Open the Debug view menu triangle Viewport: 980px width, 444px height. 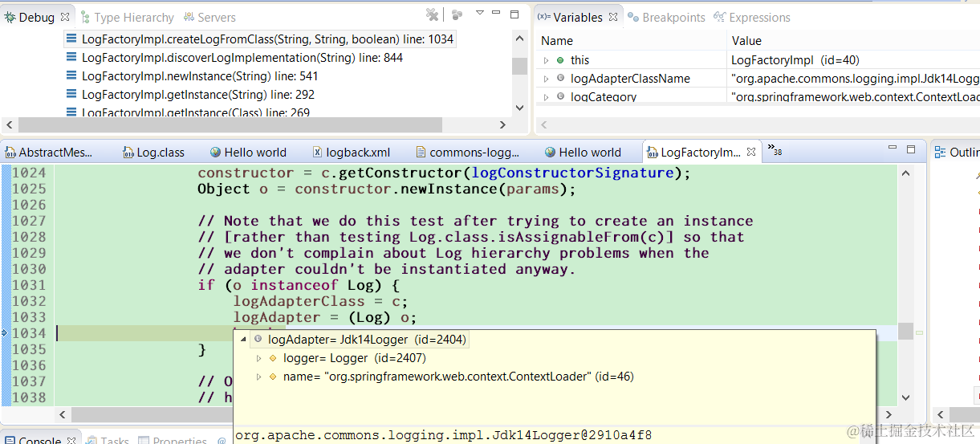(480, 13)
